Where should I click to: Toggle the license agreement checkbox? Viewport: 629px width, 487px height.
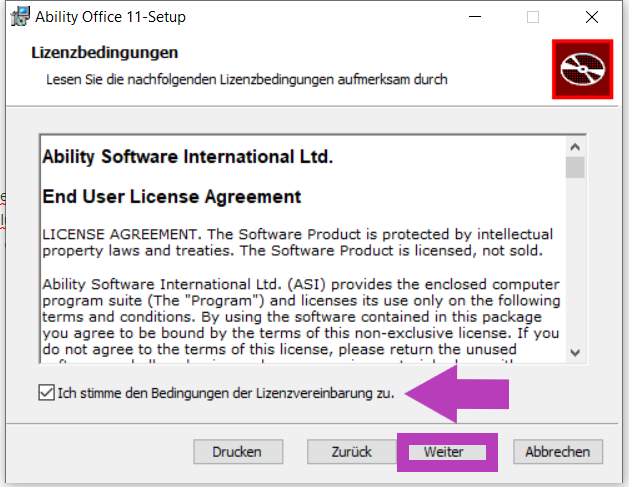coord(47,392)
